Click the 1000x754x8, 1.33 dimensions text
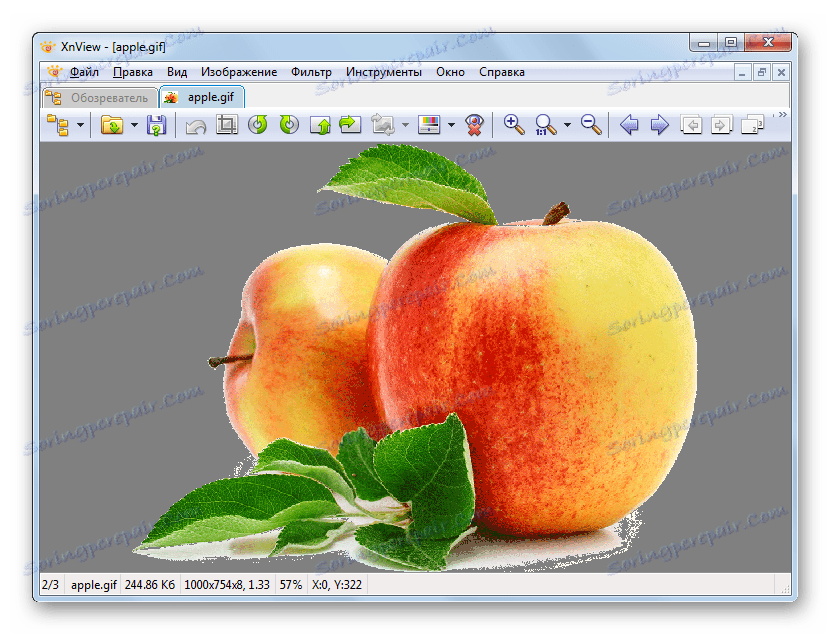The image size is (831, 635). [x=227, y=585]
